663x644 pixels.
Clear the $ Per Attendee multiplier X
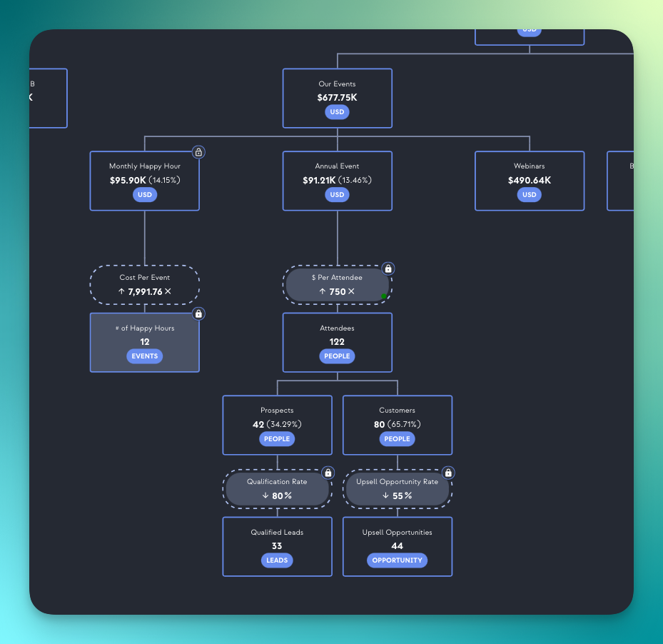[x=351, y=291]
